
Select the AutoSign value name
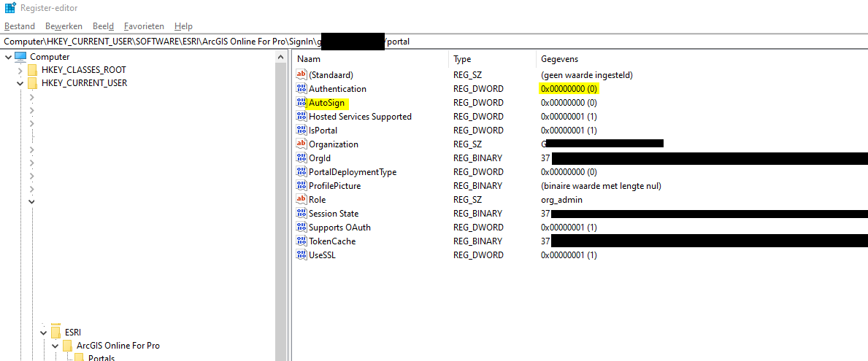coord(326,102)
